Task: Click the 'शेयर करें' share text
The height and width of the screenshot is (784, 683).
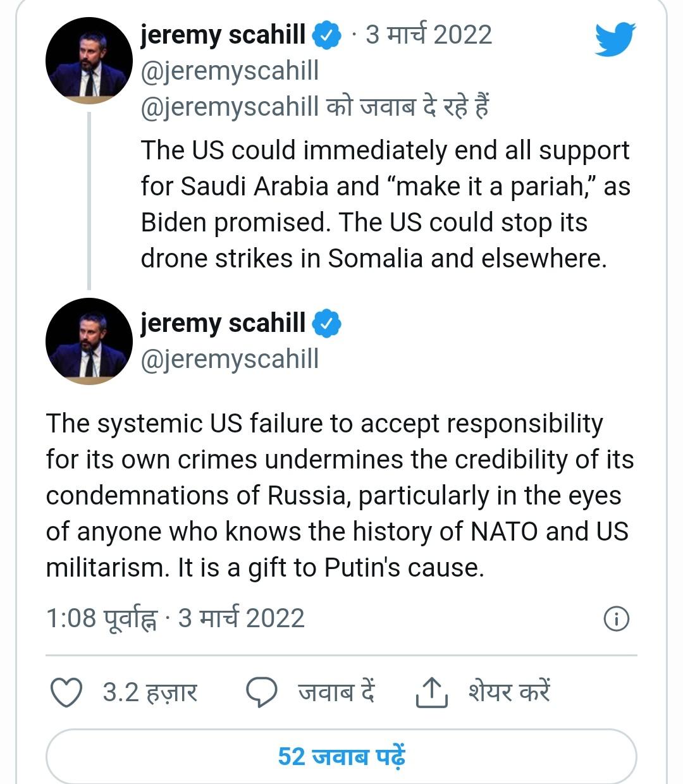Action: click(x=509, y=692)
